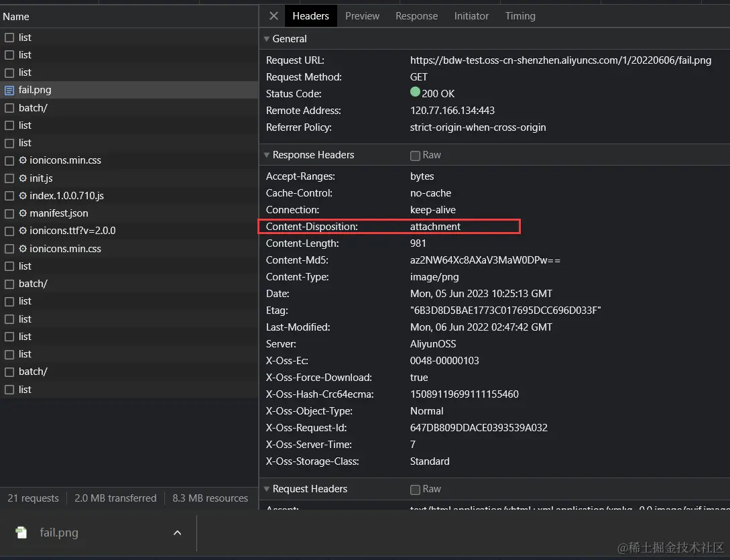Viewport: 730px width, 560px height.
Task: Click the fail.png document icon in list
Action: 9,91
